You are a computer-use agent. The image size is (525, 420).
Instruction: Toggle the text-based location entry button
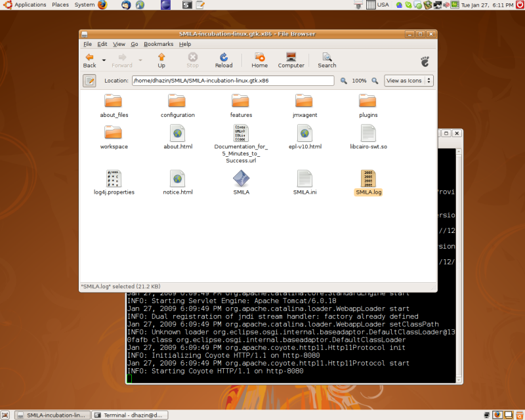point(89,81)
